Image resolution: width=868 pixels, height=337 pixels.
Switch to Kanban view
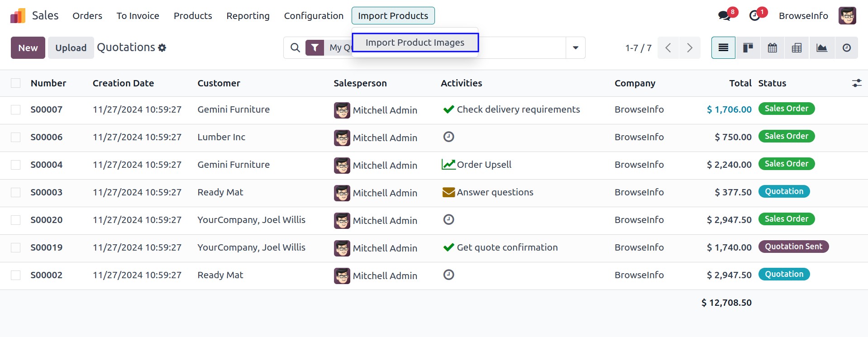pyautogui.click(x=748, y=48)
